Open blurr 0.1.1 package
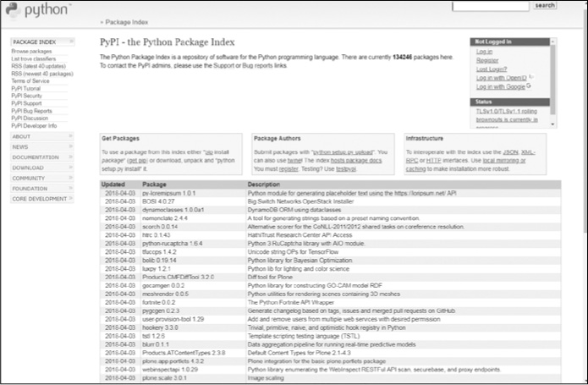Screen dimensions: 588x385 pos(156,344)
